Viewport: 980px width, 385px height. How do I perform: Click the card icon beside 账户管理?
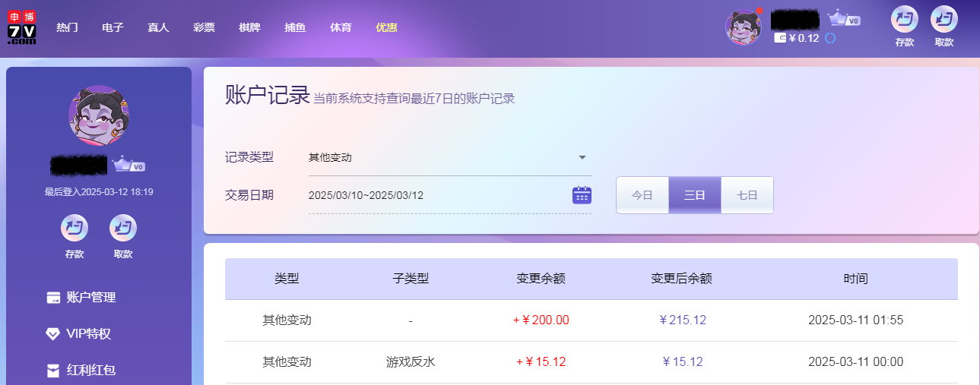click(53, 298)
